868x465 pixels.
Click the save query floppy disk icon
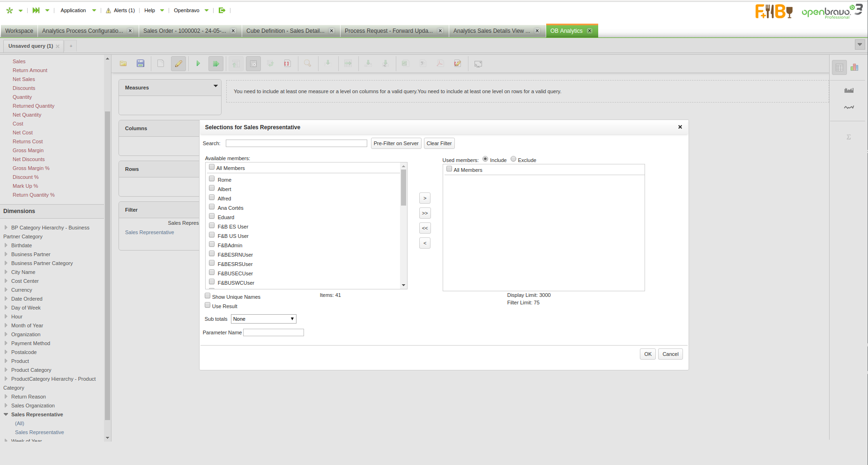[141, 64]
